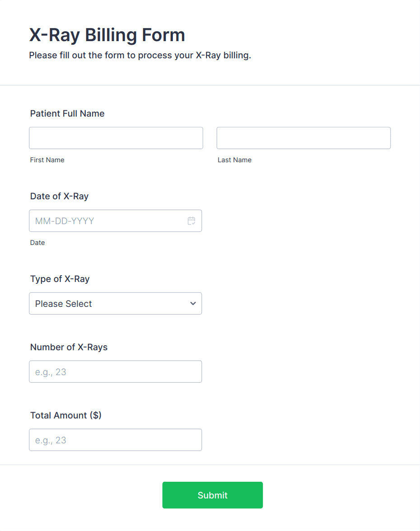The height and width of the screenshot is (531, 420).
Task: Focus the MM-DD-YYYY date field
Action: (x=116, y=221)
